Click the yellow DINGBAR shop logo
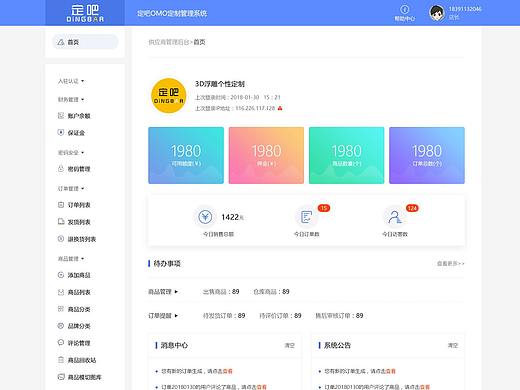Image resolution: width=520 pixels, height=390 pixels. 168,96
